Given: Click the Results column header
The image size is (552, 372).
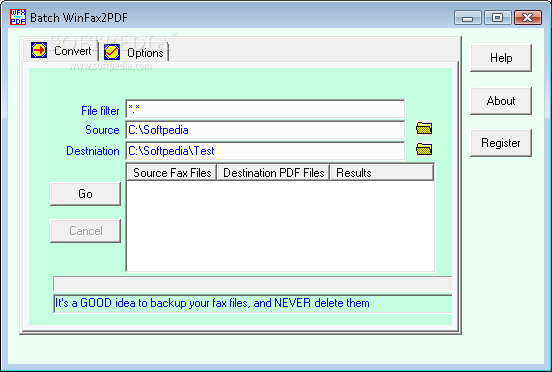Looking at the screenshot, I should click(x=382, y=173).
